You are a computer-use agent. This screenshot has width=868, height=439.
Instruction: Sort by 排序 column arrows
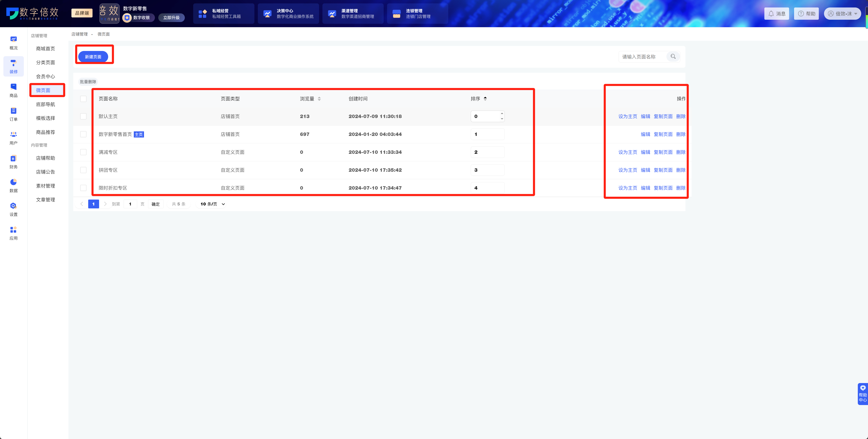(x=485, y=99)
